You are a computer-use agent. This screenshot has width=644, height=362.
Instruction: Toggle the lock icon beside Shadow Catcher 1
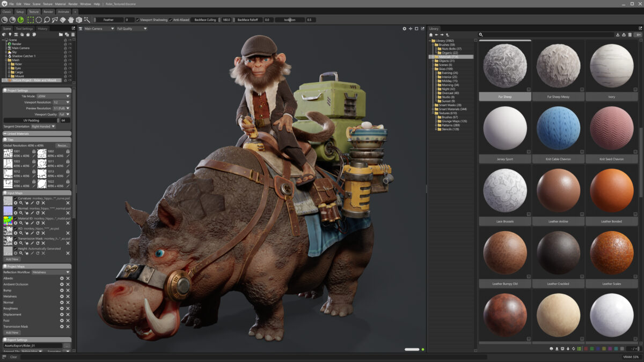(x=66, y=56)
